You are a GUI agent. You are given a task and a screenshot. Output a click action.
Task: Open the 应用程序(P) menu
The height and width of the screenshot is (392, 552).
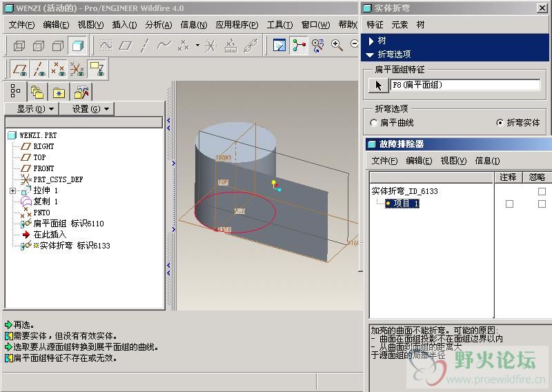(x=237, y=25)
